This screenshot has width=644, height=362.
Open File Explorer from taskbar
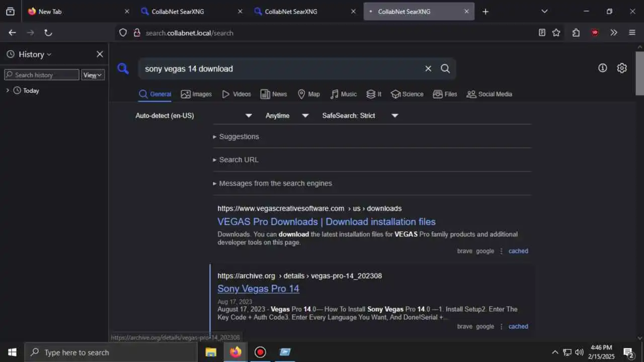pos(211,352)
